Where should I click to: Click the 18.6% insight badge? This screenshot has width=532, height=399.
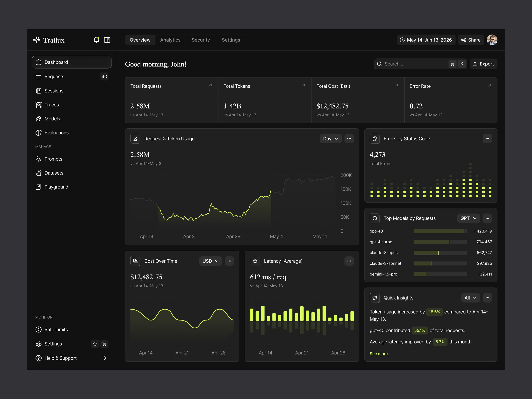(x=434, y=312)
